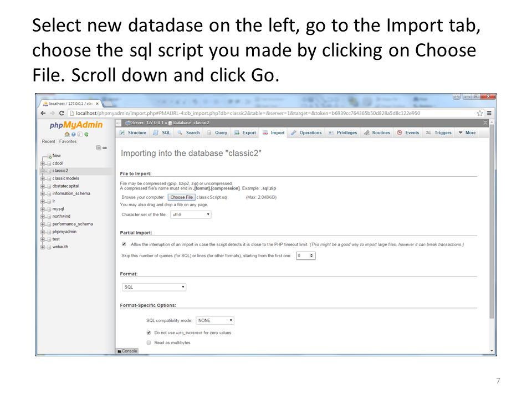The width and height of the screenshot is (532, 399).
Task: Expand the webauth database node
Action: (43, 247)
